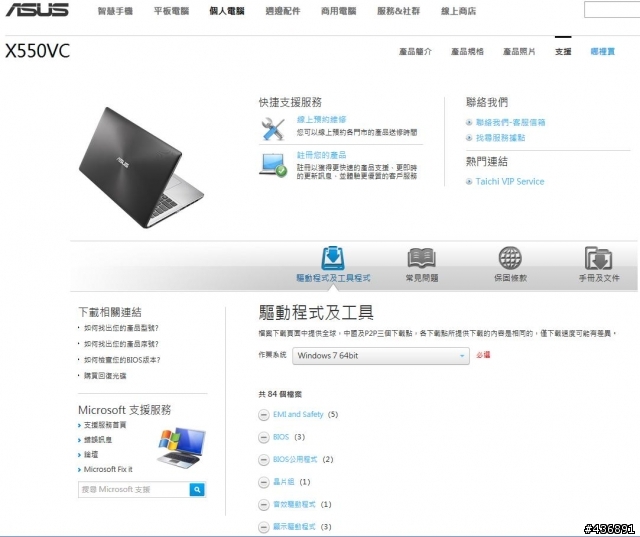The width and height of the screenshot is (640, 537).
Task: Open the 錯誤訊息 Microsoft link
Action: (98, 440)
